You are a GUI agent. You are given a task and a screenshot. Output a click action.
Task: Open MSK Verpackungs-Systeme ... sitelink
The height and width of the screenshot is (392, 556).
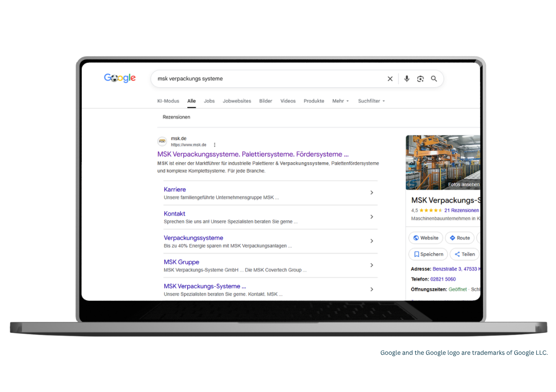pyautogui.click(x=204, y=286)
